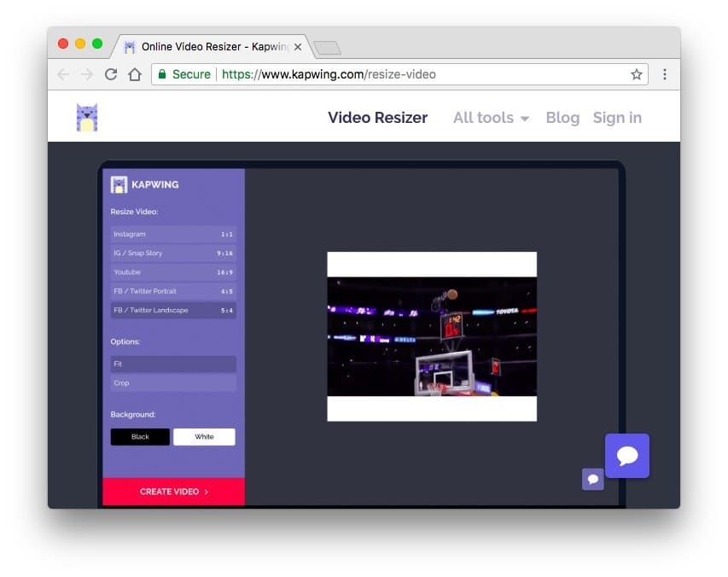Select the Instagram 1:1 resize option
This screenshot has width=728, height=577.
click(x=173, y=234)
